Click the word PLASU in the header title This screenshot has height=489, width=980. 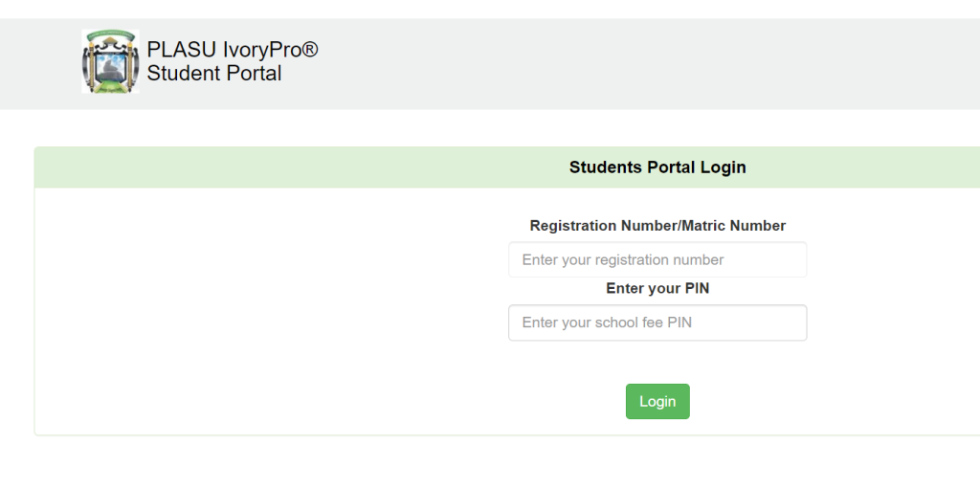[174, 50]
